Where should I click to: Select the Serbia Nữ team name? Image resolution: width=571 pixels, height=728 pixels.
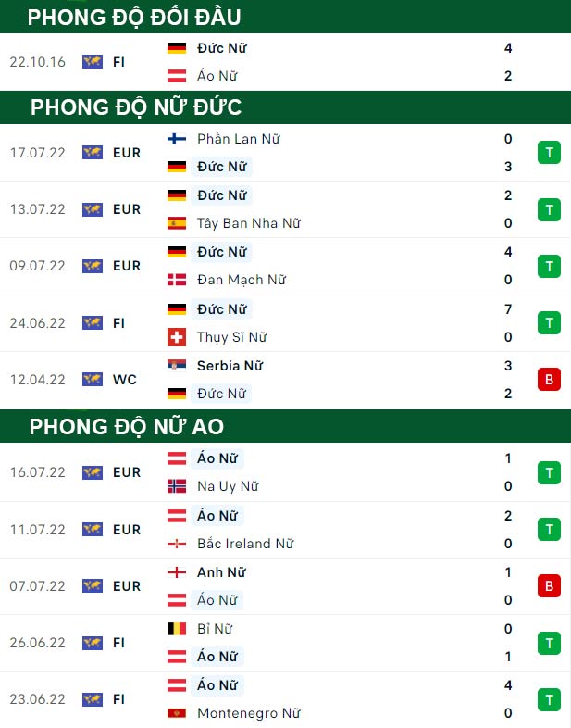[230, 366]
